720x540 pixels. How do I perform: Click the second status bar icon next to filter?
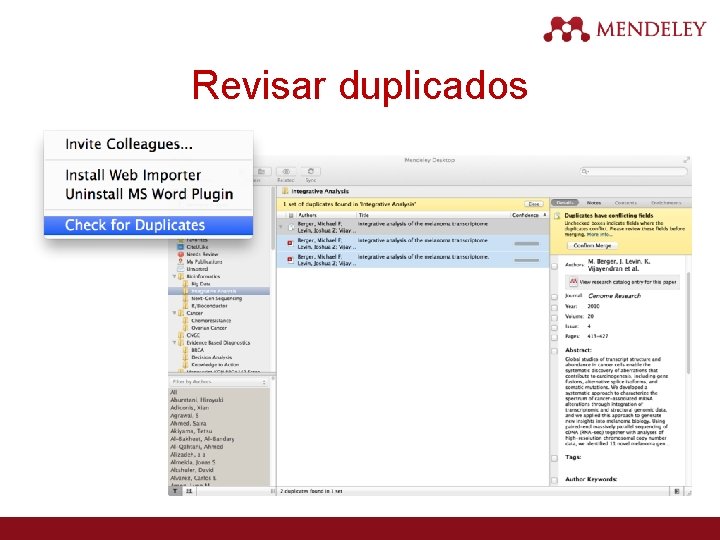[x=189, y=491]
